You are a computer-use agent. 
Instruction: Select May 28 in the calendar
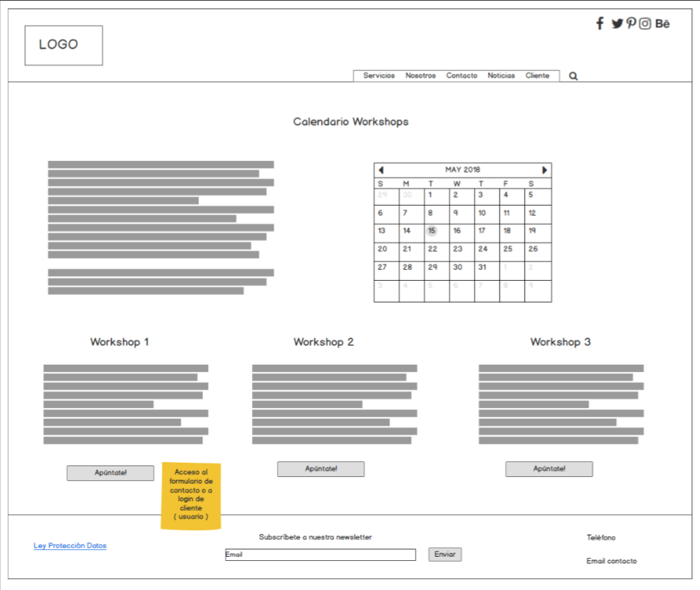[412, 271]
